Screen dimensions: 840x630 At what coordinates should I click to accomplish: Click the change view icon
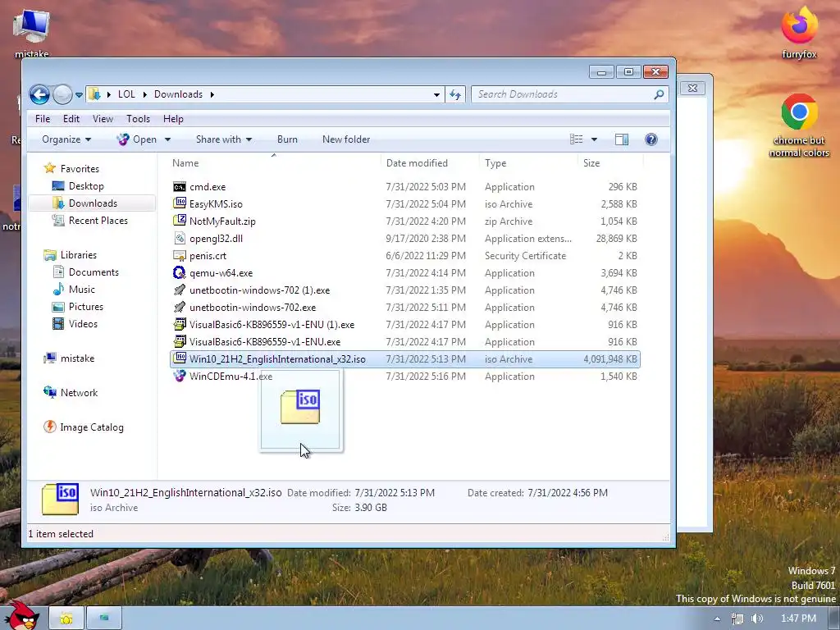tap(577, 139)
